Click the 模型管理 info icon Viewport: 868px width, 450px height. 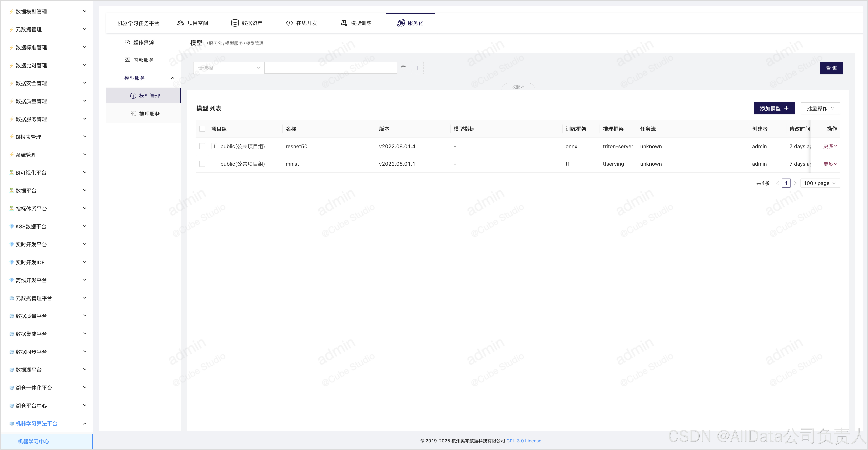133,96
